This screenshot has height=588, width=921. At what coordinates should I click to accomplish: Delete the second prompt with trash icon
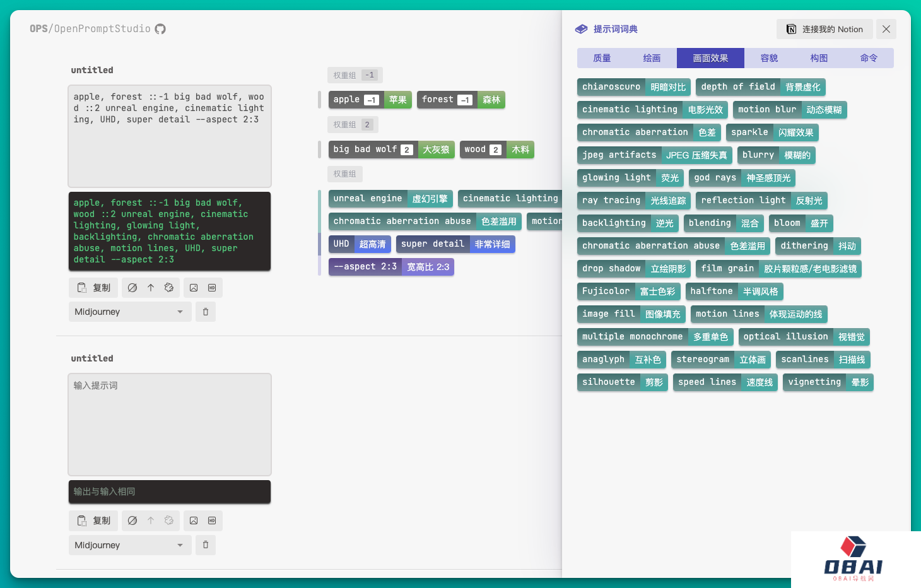coord(206,544)
